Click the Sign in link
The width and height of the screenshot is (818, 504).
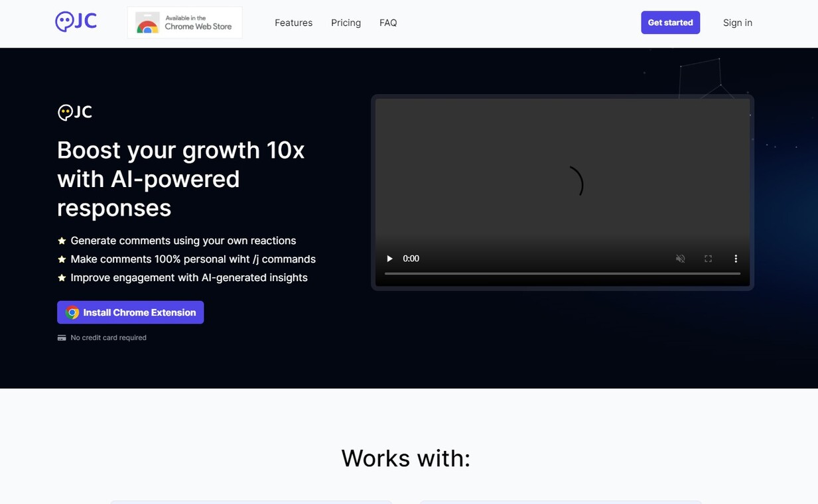pos(737,23)
